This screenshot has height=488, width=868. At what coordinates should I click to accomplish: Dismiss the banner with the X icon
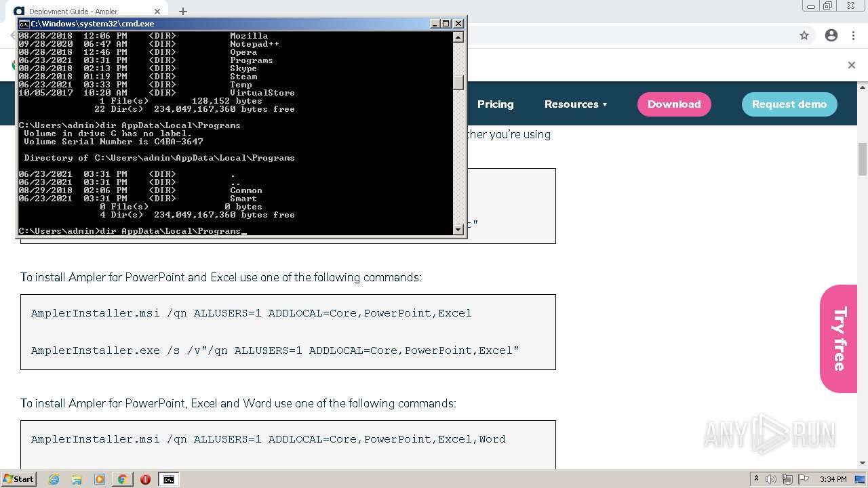852,65
